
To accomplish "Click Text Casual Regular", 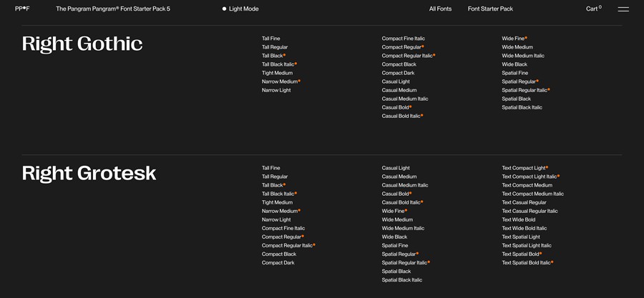I will 524,202.
